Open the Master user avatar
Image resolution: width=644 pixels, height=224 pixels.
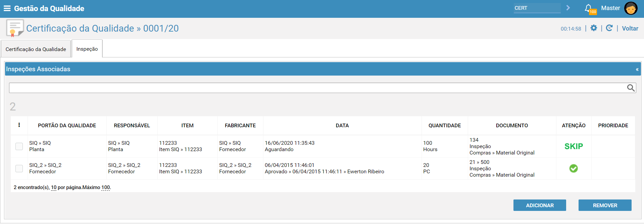[631, 8]
